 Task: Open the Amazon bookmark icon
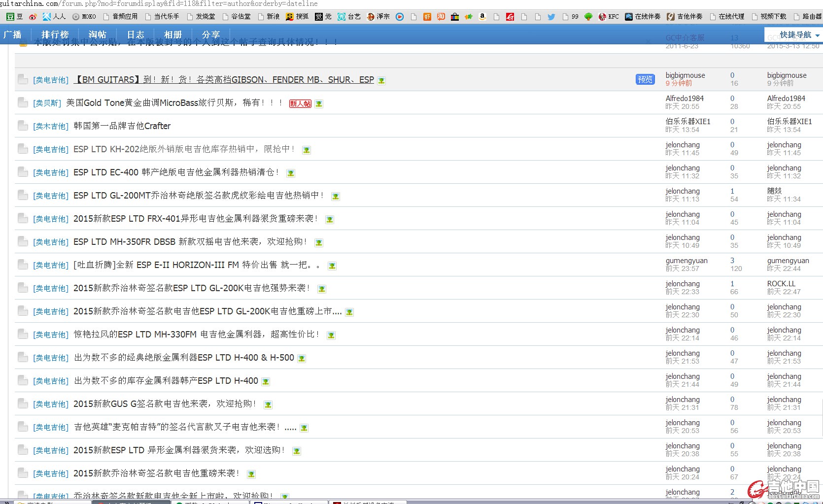[482, 17]
